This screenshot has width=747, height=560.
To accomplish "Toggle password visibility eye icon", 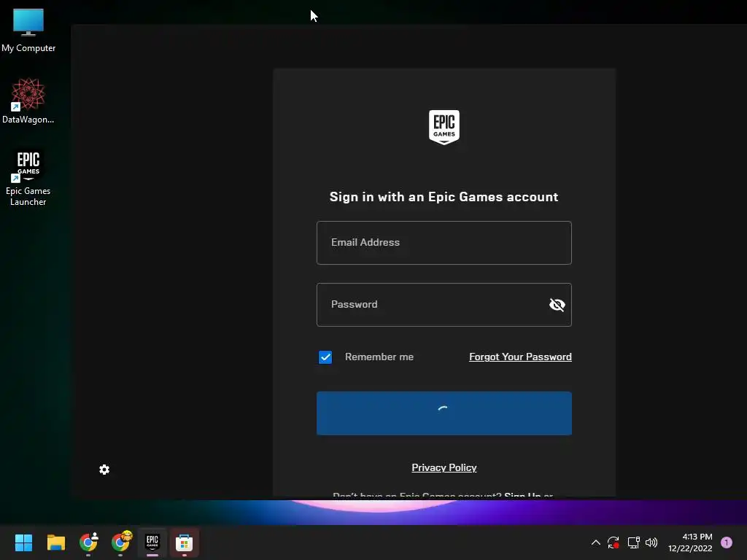I will pos(557,305).
